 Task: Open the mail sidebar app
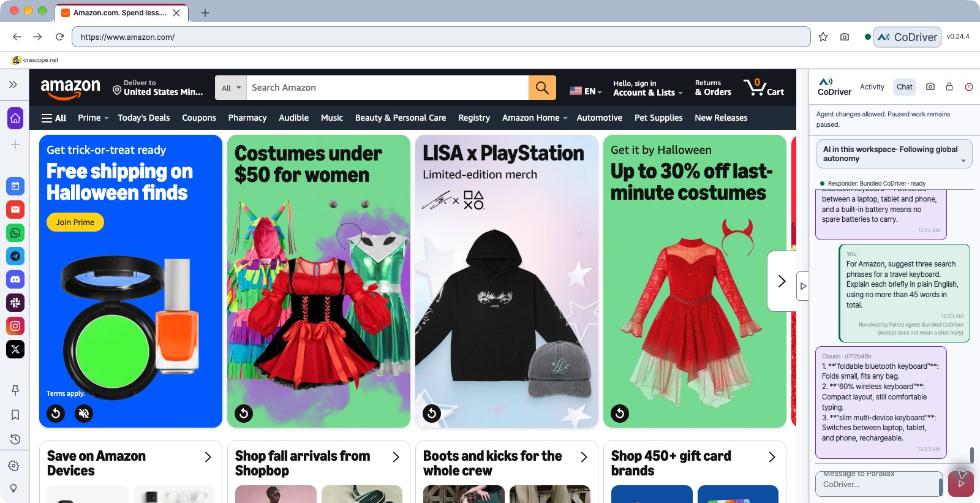pyautogui.click(x=15, y=210)
